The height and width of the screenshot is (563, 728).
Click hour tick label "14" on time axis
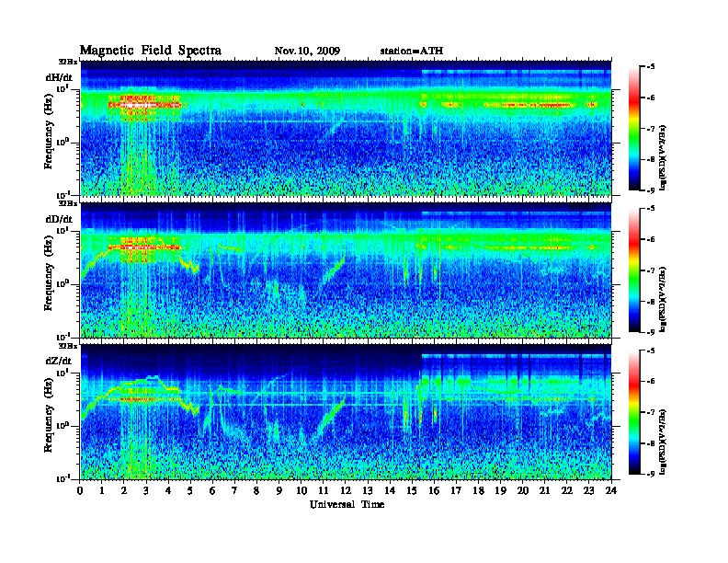[x=390, y=490]
